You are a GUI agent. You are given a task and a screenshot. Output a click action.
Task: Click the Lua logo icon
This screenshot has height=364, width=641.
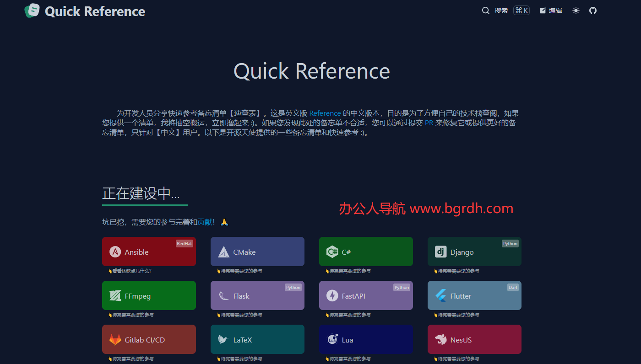(332, 339)
